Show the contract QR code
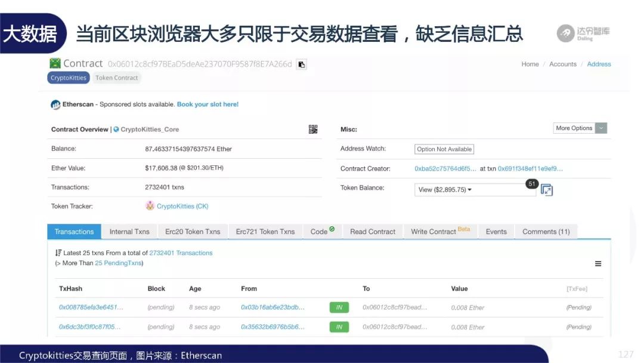This screenshot has height=363, width=644. click(x=313, y=130)
